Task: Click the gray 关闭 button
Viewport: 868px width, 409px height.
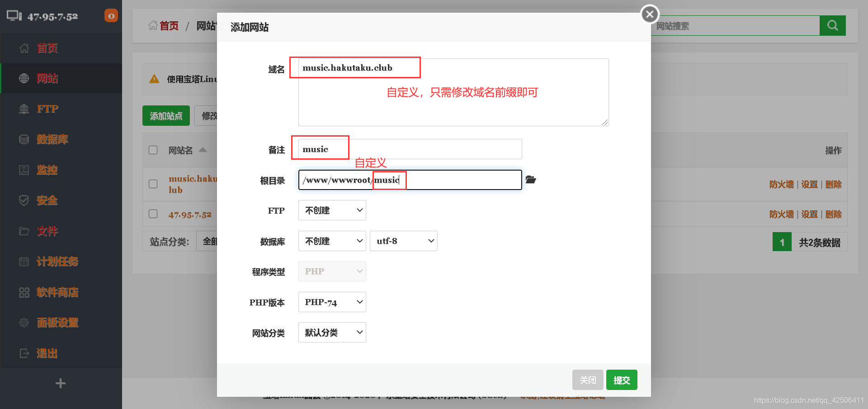Action: pyautogui.click(x=588, y=380)
